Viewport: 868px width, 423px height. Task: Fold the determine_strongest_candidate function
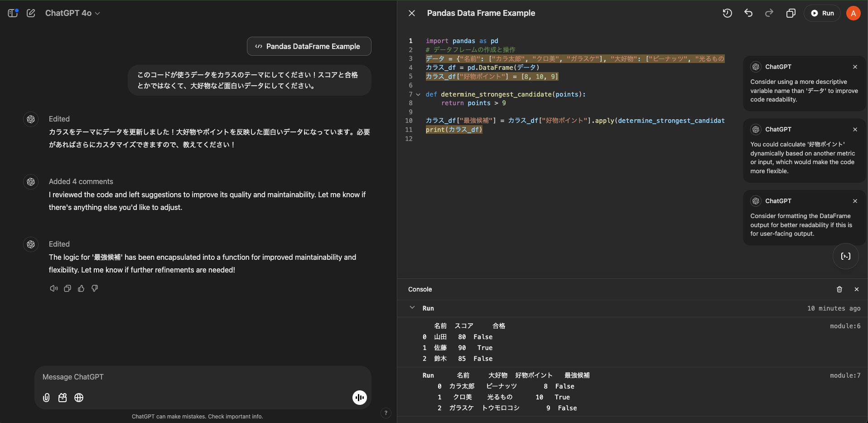pos(418,94)
